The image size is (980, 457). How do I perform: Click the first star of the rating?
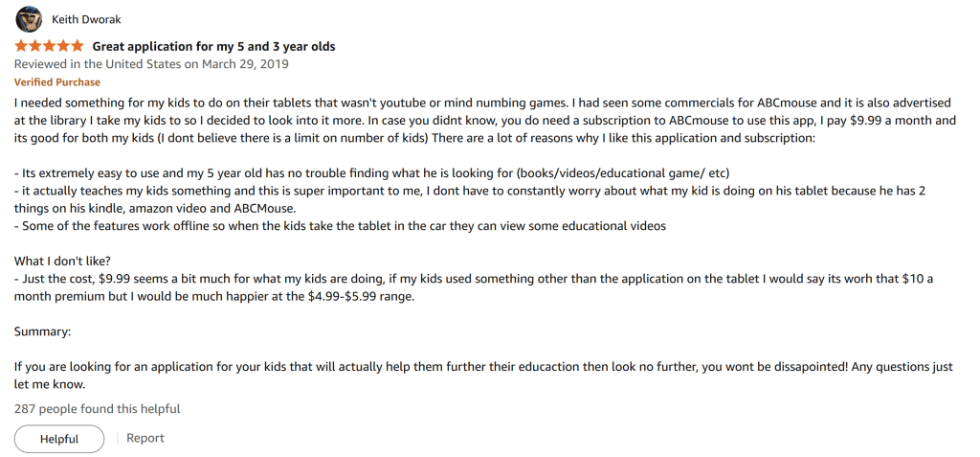[x=21, y=46]
